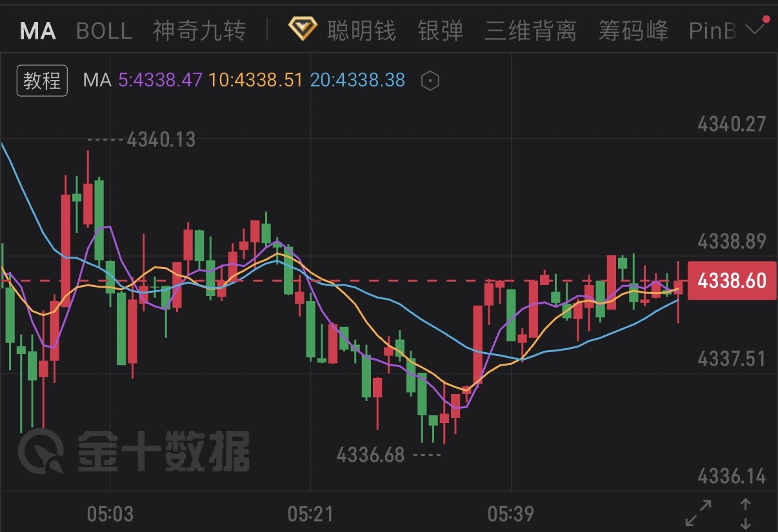Toggle vertical expand arrows icon
Screen dimensions: 778x532
745,513
